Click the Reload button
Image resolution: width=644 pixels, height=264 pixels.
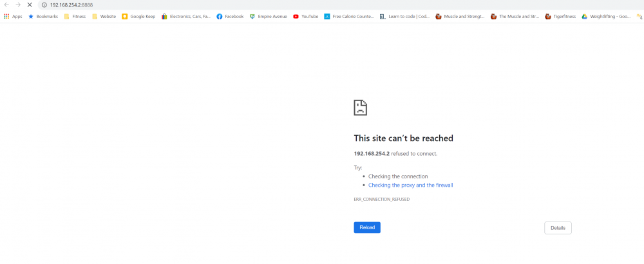point(367,227)
